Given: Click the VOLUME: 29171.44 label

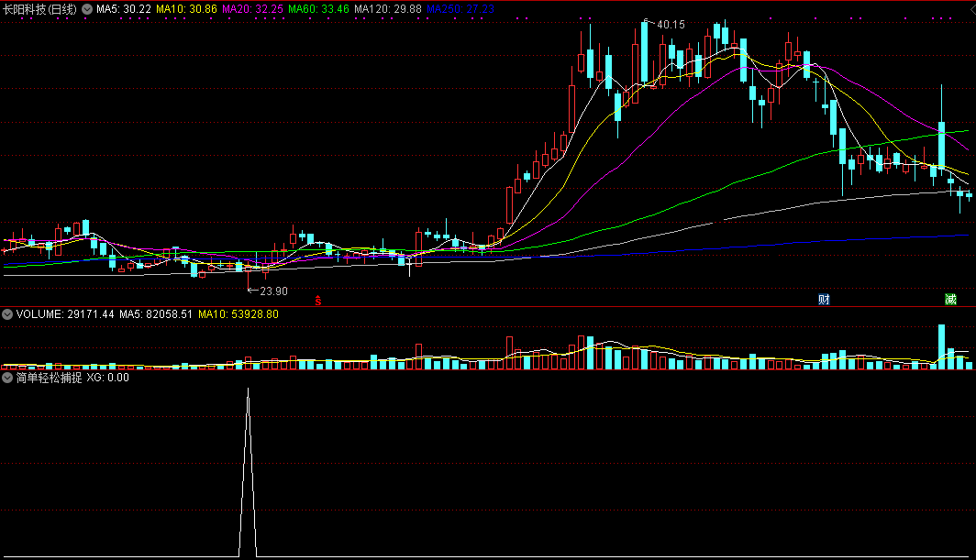Looking at the screenshot, I should click(65, 314).
